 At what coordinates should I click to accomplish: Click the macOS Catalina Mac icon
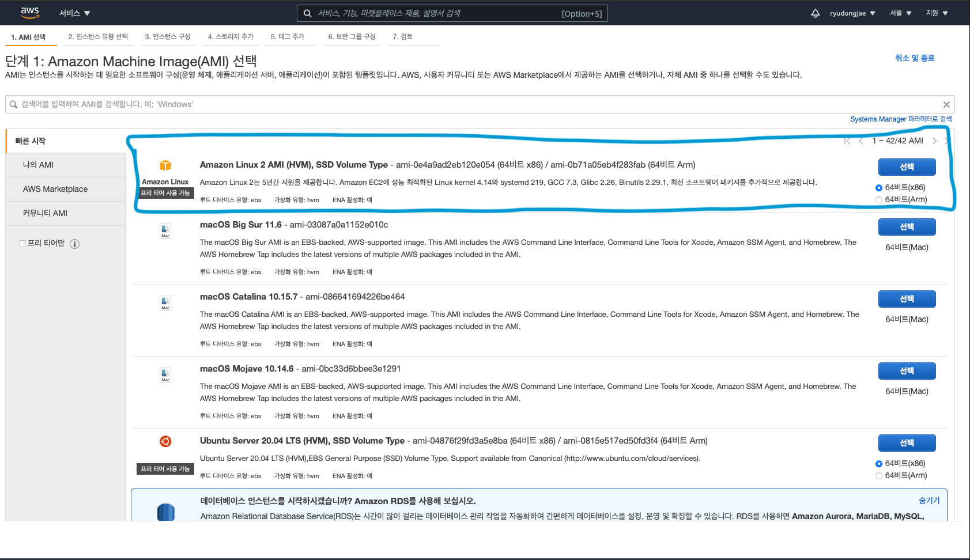tap(165, 303)
